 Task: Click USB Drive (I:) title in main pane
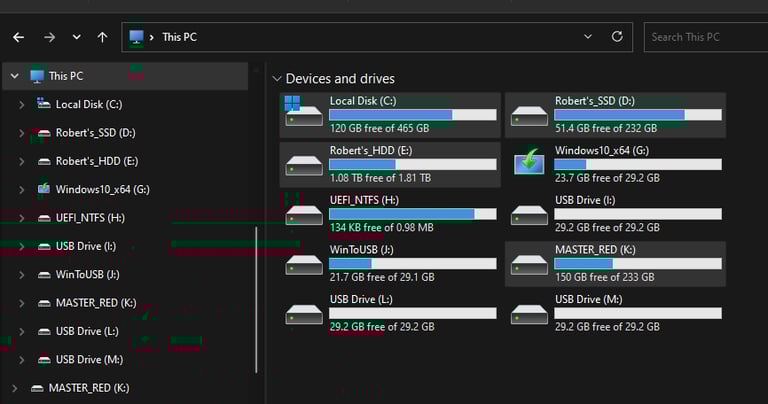(585, 200)
